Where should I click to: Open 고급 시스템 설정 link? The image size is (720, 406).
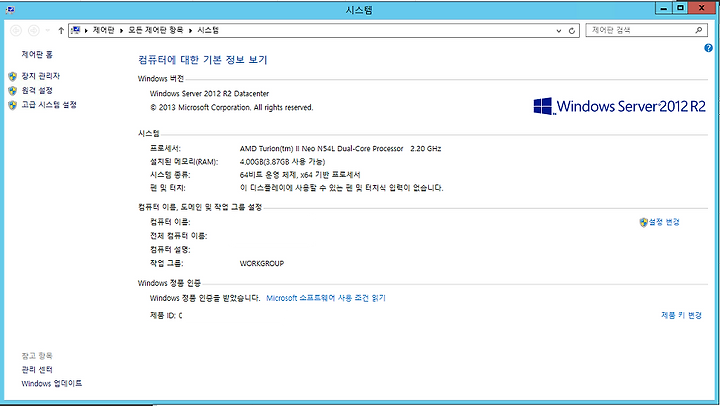(49, 105)
